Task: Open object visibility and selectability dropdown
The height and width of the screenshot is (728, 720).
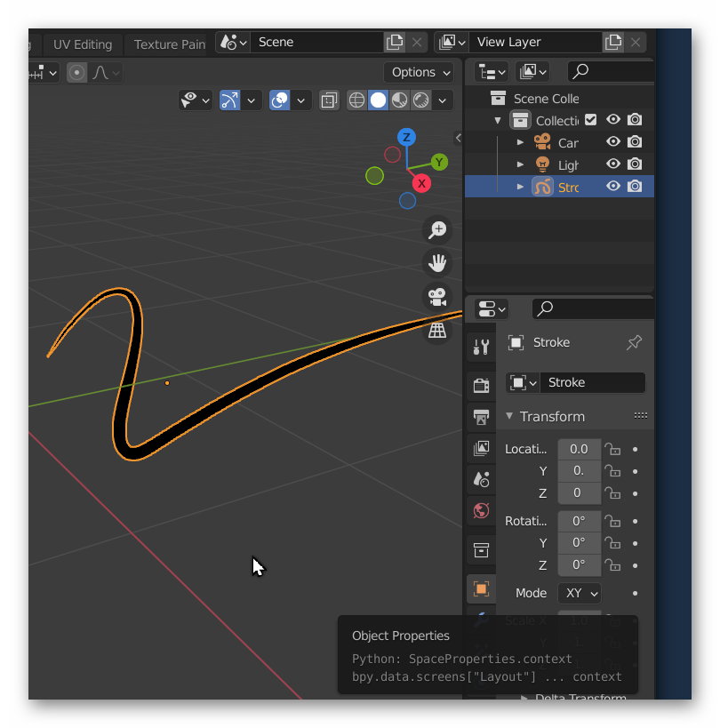Action: 195,100
